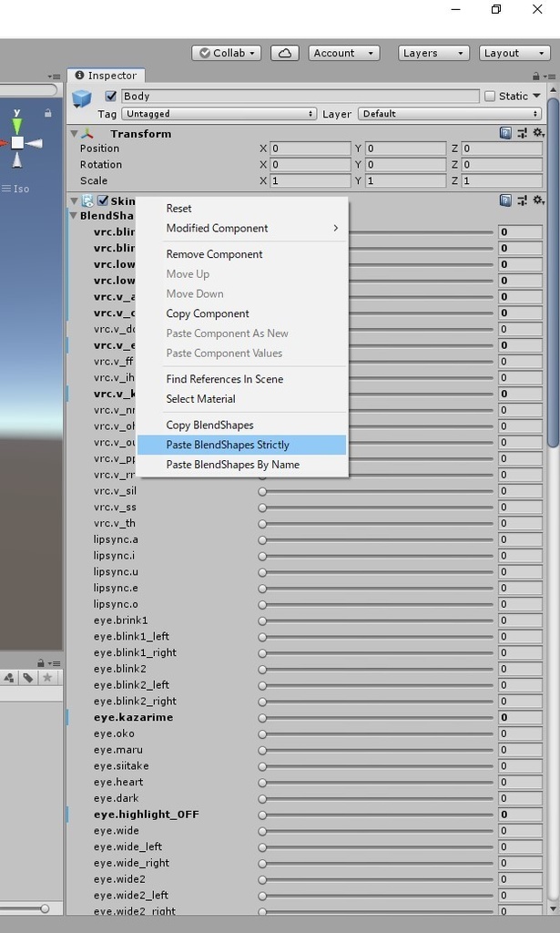Open the Layer Default dropdown
560x933 pixels.
450,114
